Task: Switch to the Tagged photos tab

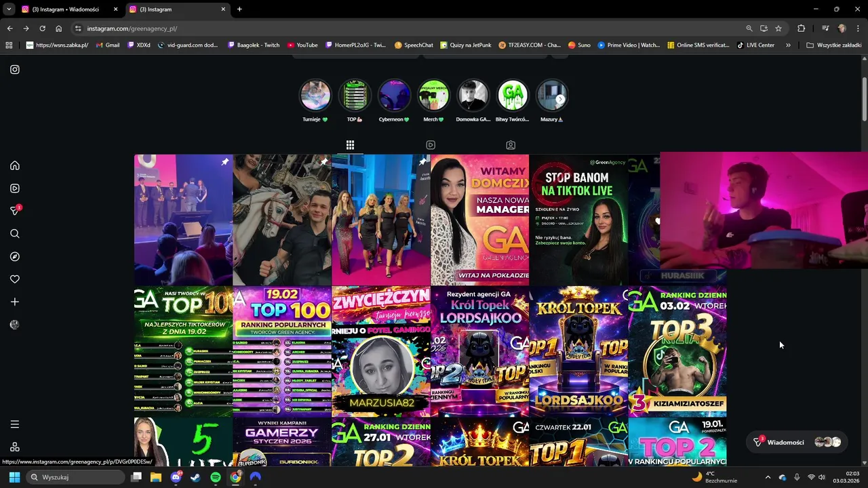Action: (511, 145)
